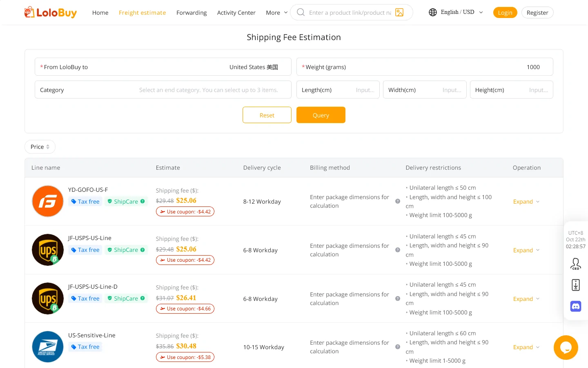
Task: Click JF-USPS-US-Line-D UPS logo
Action: click(48, 298)
